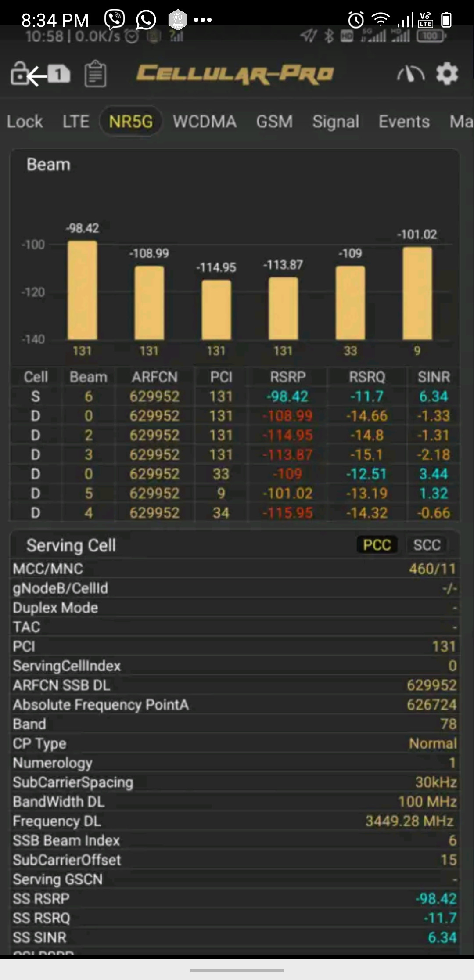Select the RSRQ value -12.51
Viewport: 474px width, 980px height.
(x=366, y=474)
